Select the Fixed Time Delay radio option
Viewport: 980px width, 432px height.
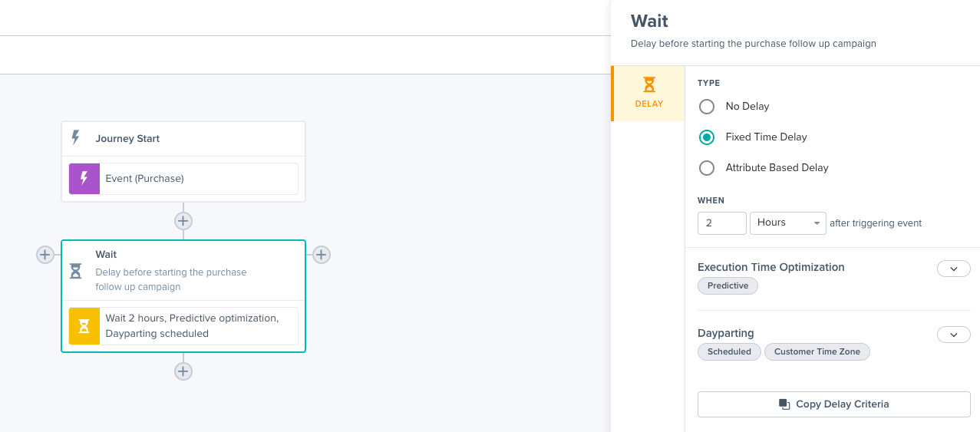point(707,137)
